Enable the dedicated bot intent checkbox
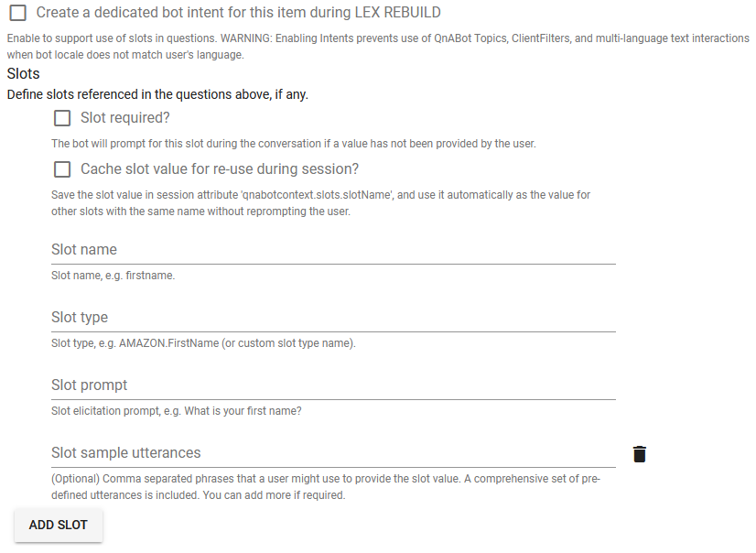The width and height of the screenshot is (756, 553). (17, 13)
